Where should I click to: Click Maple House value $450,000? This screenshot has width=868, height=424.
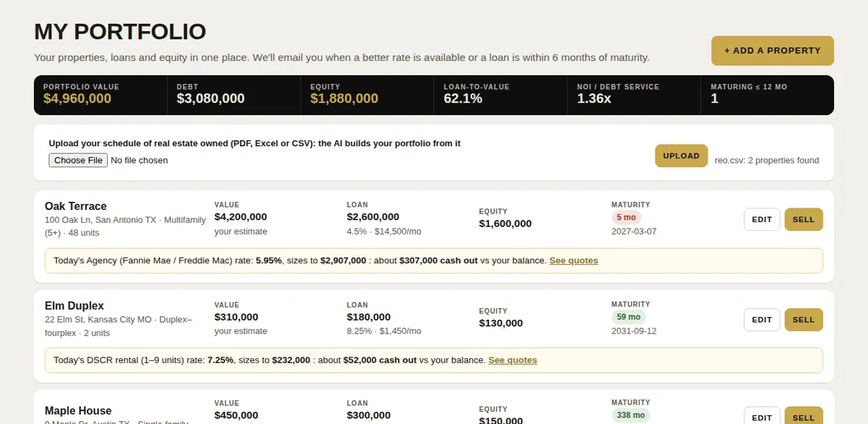pyautogui.click(x=237, y=415)
